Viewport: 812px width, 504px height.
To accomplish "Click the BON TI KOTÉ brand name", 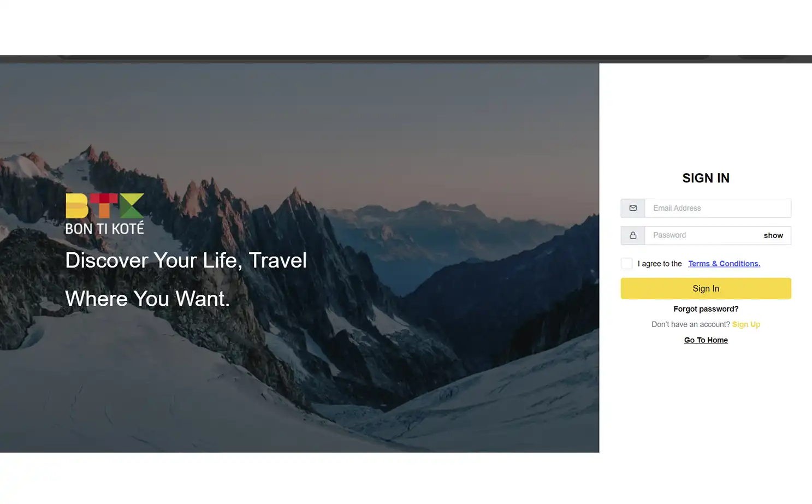I will pyautogui.click(x=105, y=228).
